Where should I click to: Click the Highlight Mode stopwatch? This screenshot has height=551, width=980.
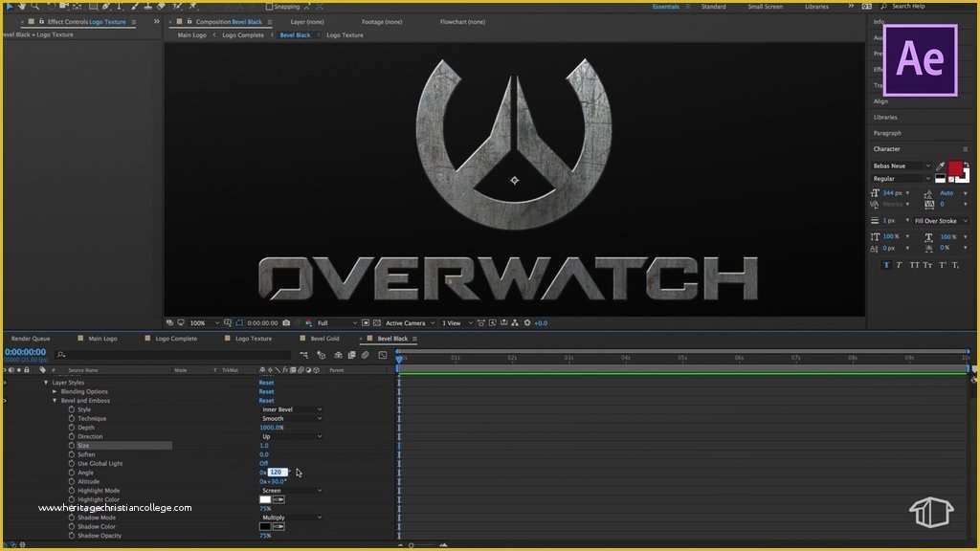(x=71, y=491)
